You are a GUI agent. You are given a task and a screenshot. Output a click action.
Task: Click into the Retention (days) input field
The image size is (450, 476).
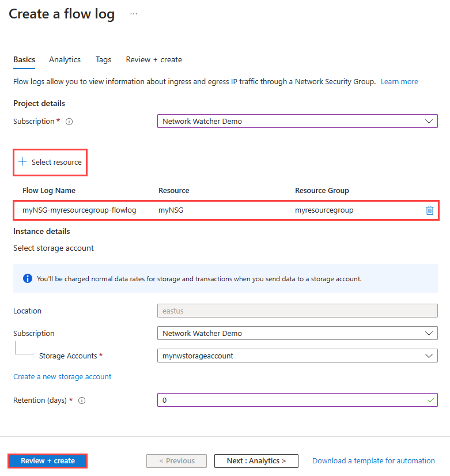coord(297,400)
